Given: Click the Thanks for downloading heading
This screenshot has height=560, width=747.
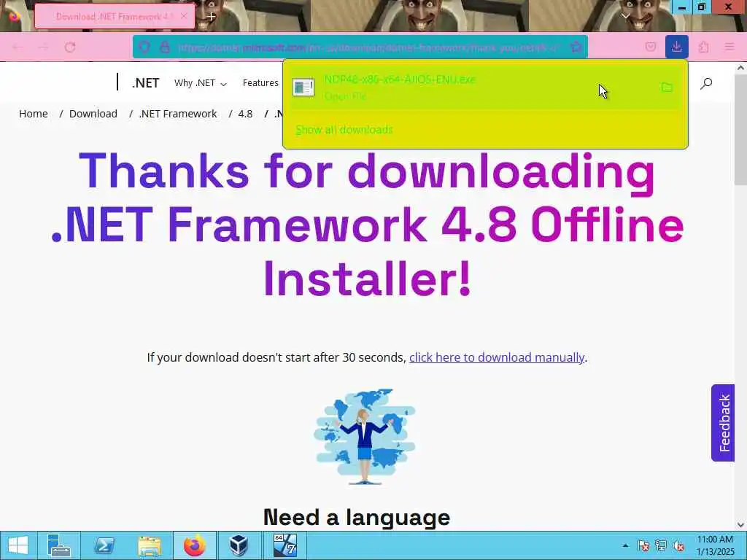Looking at the screenshot, I should (x=368, y=225).
